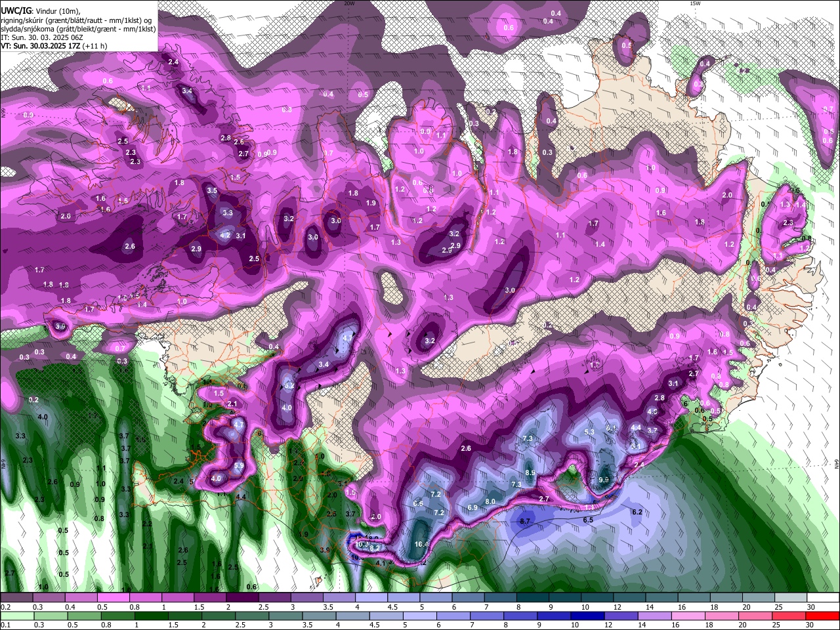The height and width of the screenshot is (630, 840).
Task: Pick the light grey swatch between 25 and 30
Action: pyautogui.click(x=790, y=598)
